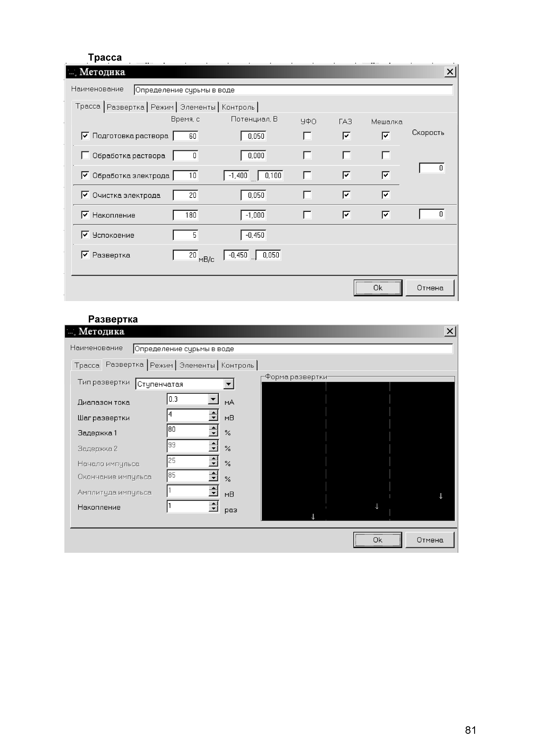
Task: Click start potential -1,400 for Обработка электрода
Action: click(236, 175)
